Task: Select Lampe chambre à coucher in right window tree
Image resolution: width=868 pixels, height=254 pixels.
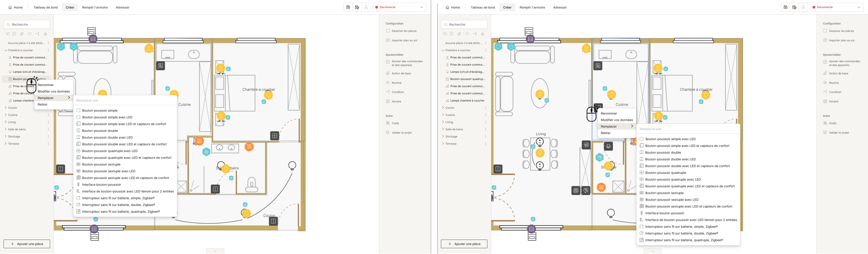Action: (x=467, y=101)
